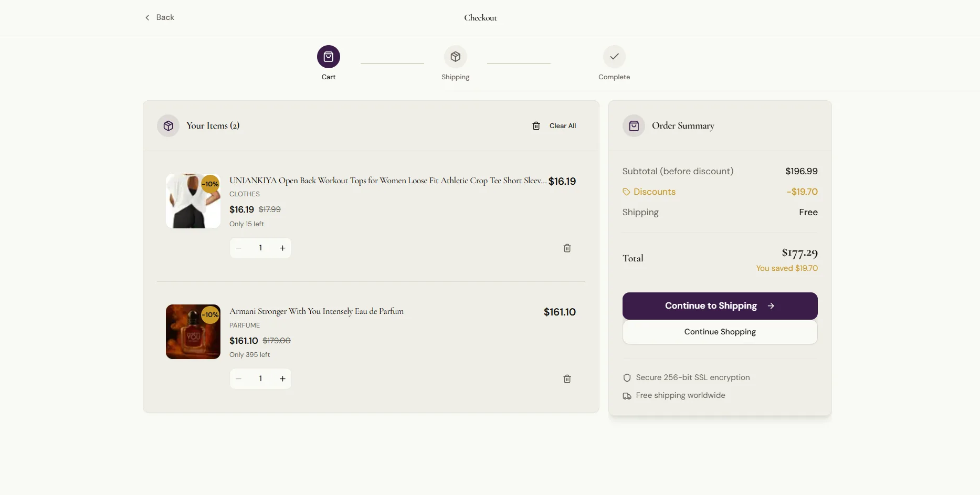Click the back chevron arrow
Screen dimensions: 980x495
(x=147, y=17)
